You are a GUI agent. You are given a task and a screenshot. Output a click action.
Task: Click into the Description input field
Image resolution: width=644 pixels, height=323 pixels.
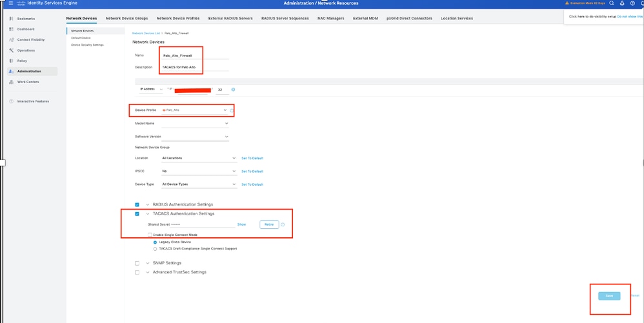click(195, 67)
